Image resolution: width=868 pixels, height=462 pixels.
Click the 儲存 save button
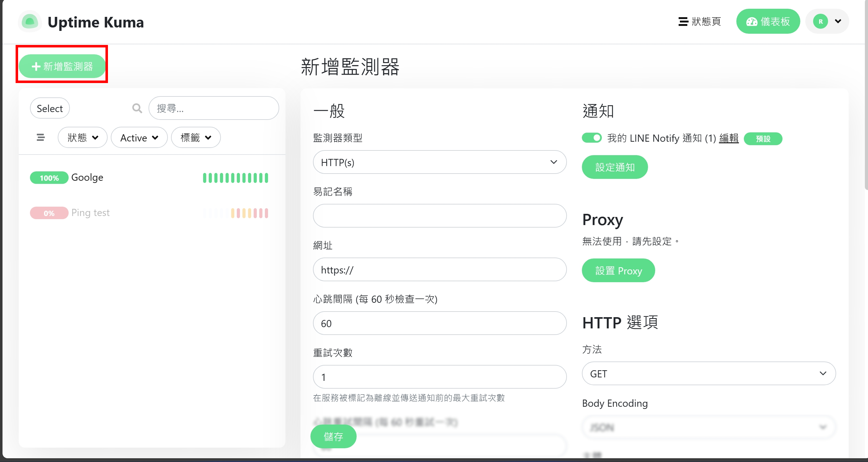tap(333, 436)
